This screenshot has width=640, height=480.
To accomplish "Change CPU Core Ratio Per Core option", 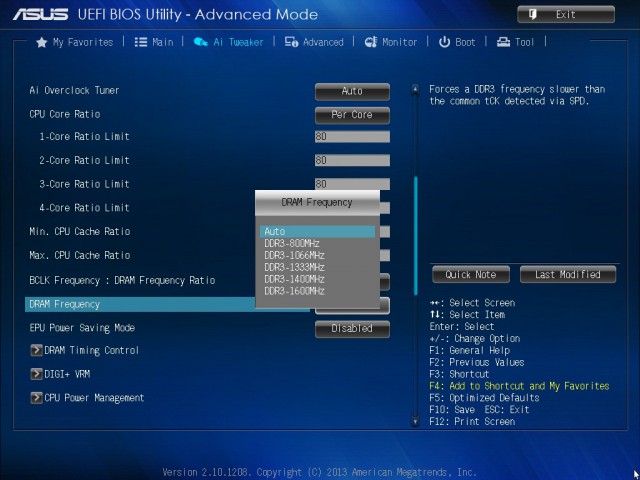I will (x=352, y=115).
